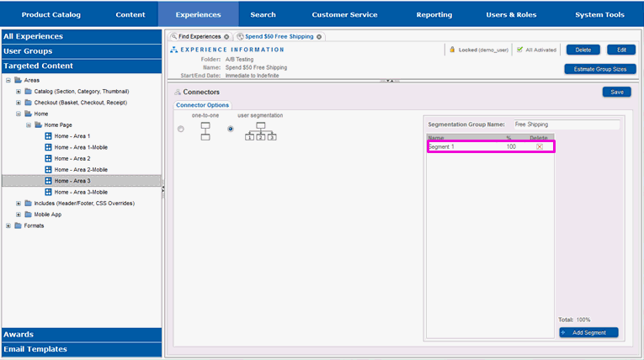The height and width of the screenshot is (360, 644).
Task: Click the Checkout folder icon
Action: click(x=29, y=103)
